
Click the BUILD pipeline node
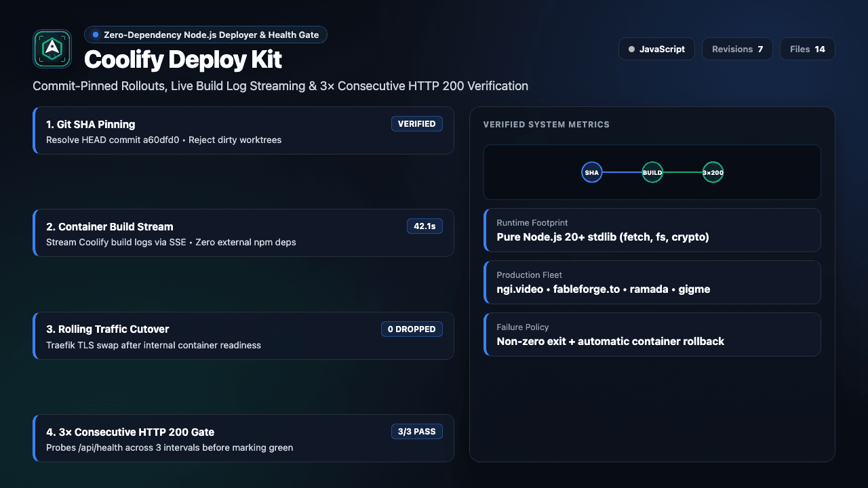[652, 173]
